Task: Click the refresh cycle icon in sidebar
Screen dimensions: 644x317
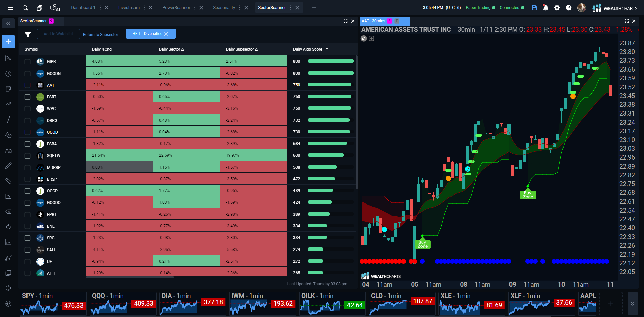Action: 8,227
